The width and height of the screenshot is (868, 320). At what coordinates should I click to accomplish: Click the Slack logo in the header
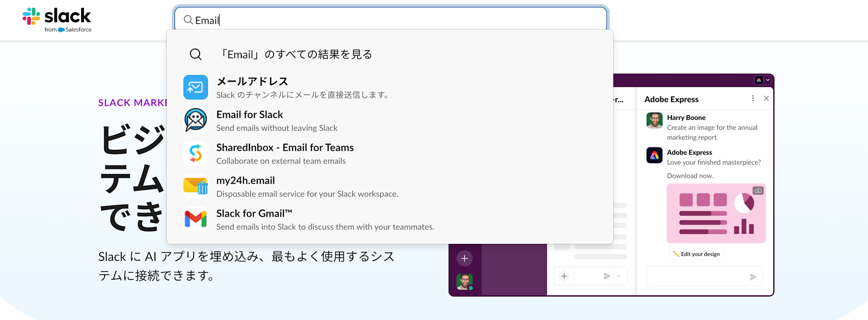click(57, 20)
